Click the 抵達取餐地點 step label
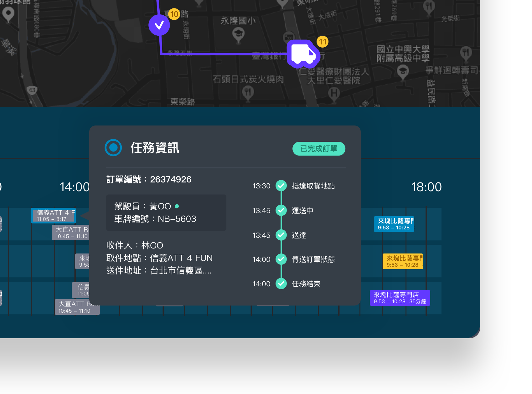The height and width of the screenshot is (394, 532). [x=313, y=186]
